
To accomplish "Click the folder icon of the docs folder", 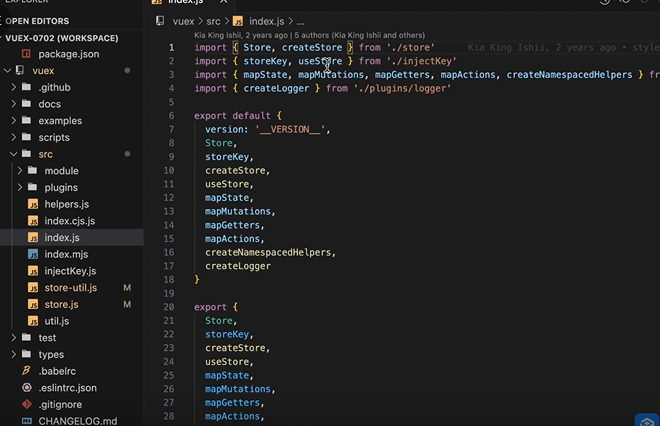I will tap(27, 104).
